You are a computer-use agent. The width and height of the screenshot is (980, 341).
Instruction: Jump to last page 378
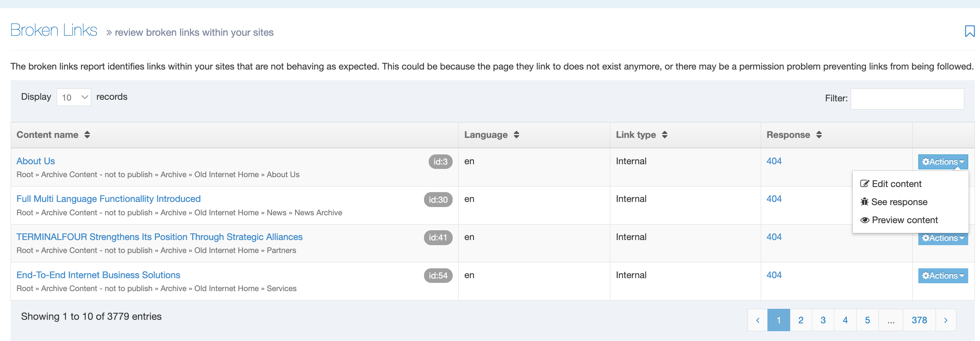point(919,320)
